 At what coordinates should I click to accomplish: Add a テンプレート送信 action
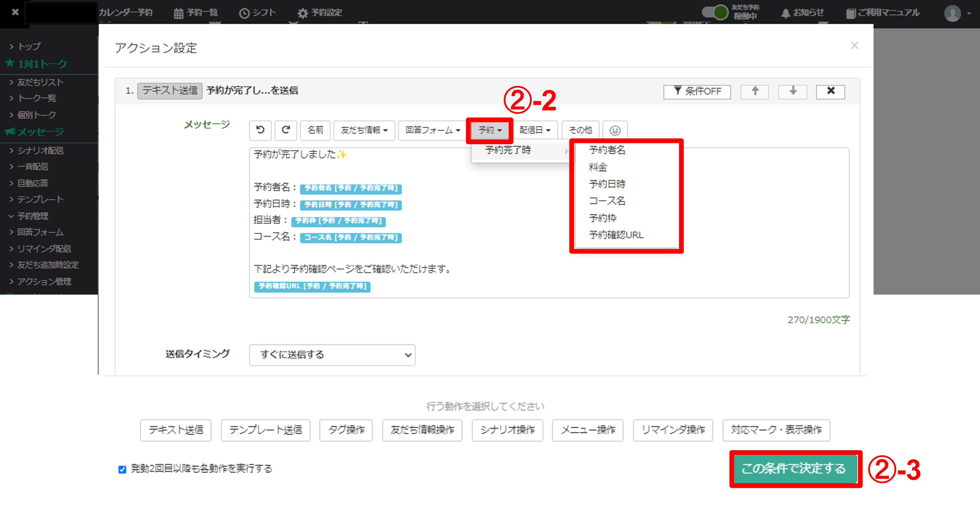(x=265, y=430)
